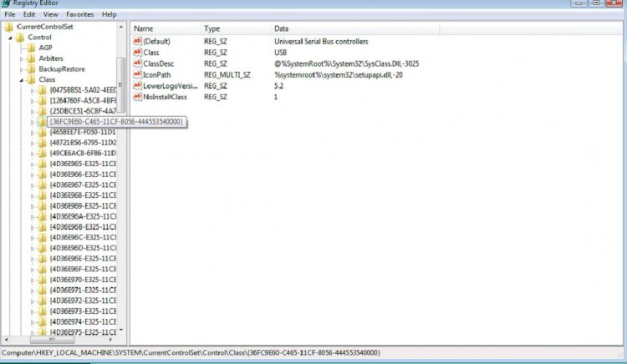Click the Arbiters folder icon
Image resolution: width=627 pixels, height=364 pixels.
click(x=31, y=58)
